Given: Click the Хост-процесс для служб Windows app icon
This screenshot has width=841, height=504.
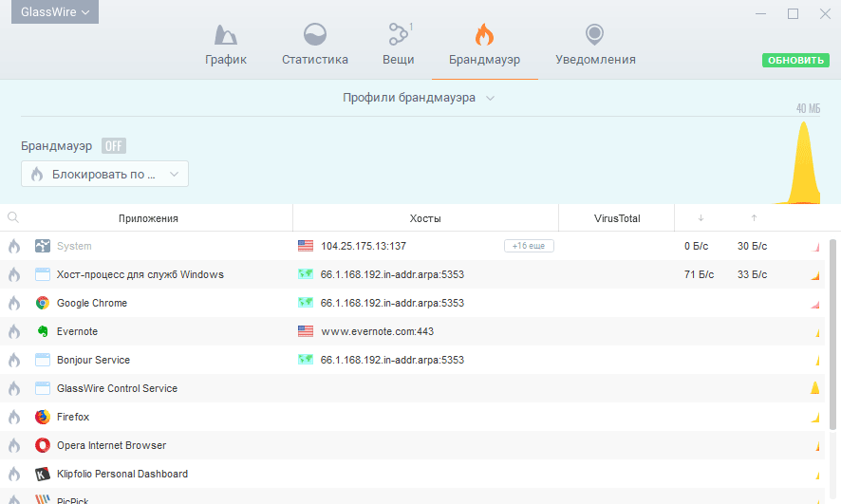Looking at the screenshot, I should pyautogui.click(x=43, y=274).
